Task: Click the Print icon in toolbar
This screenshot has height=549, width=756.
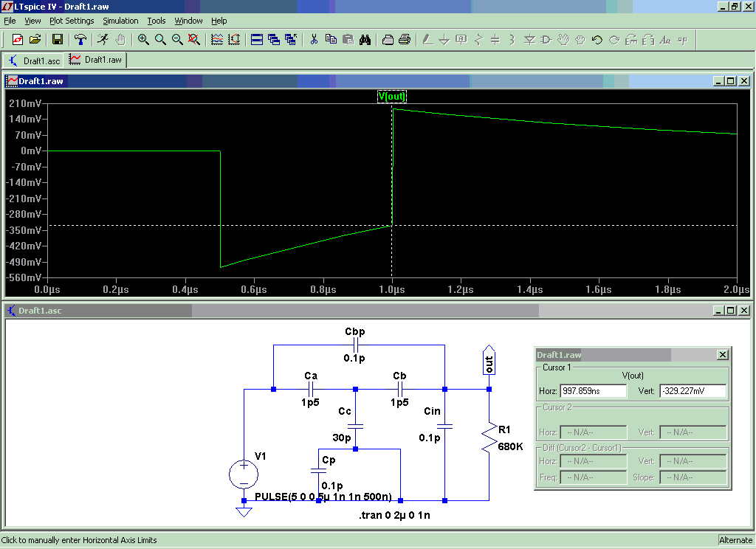Action: tap(405, 40)
